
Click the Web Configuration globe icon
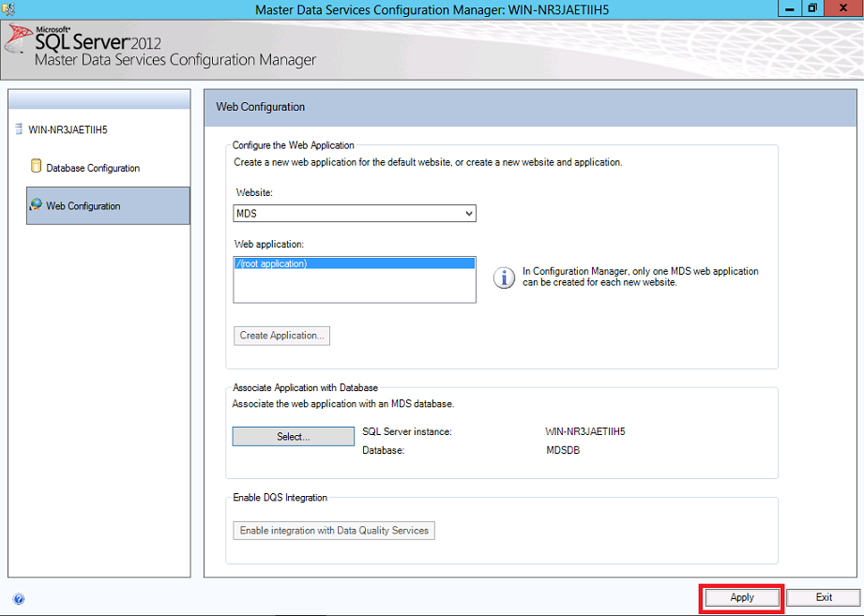coord(36,204)
